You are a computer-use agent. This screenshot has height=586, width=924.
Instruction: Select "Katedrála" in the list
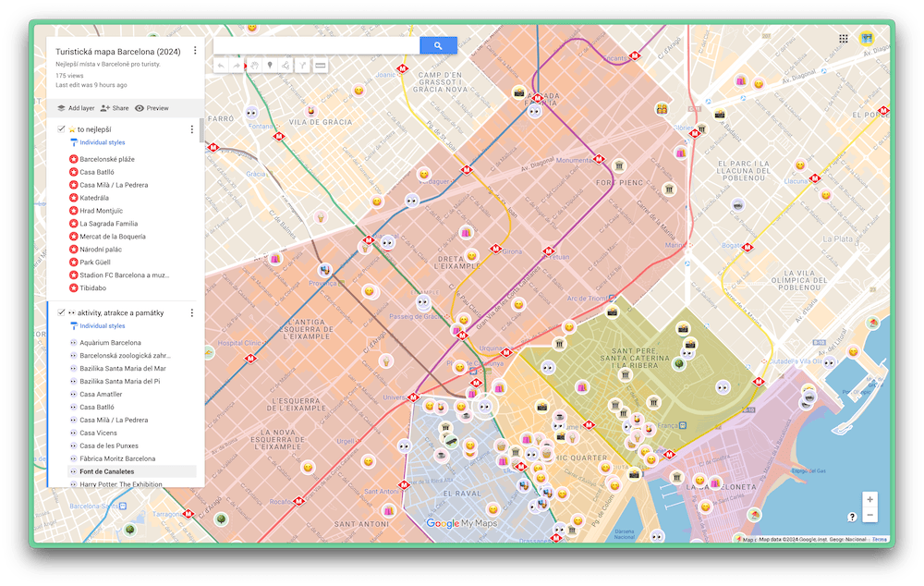coord(94,198)
